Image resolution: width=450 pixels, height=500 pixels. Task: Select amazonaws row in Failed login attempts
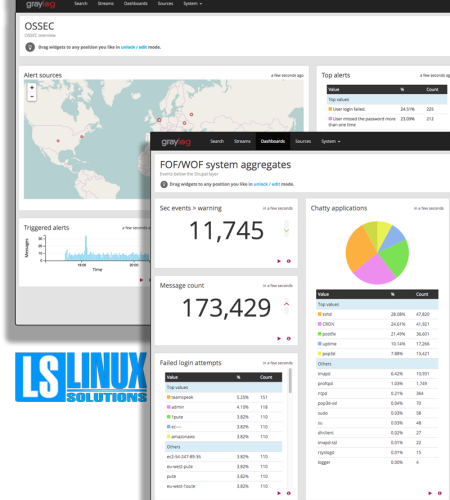pos(223,436)
